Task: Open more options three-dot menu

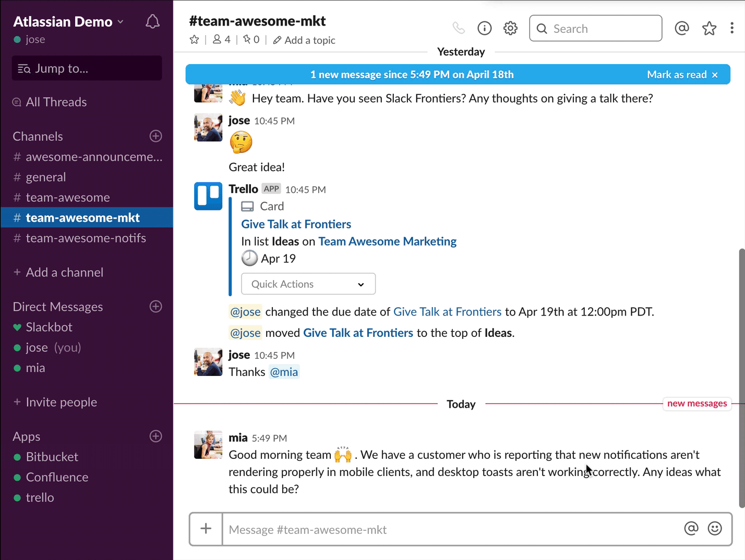Action: pyautogui.click(x=732, y=28)
